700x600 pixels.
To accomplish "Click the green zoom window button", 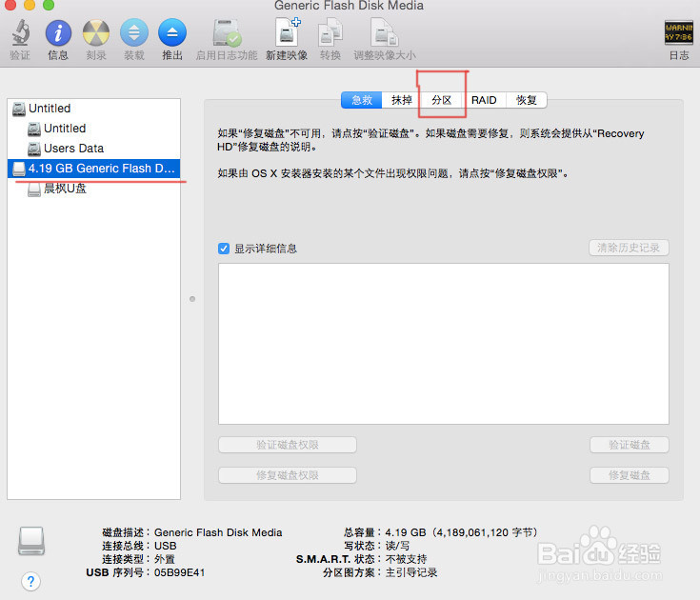I will pos(49,5).
